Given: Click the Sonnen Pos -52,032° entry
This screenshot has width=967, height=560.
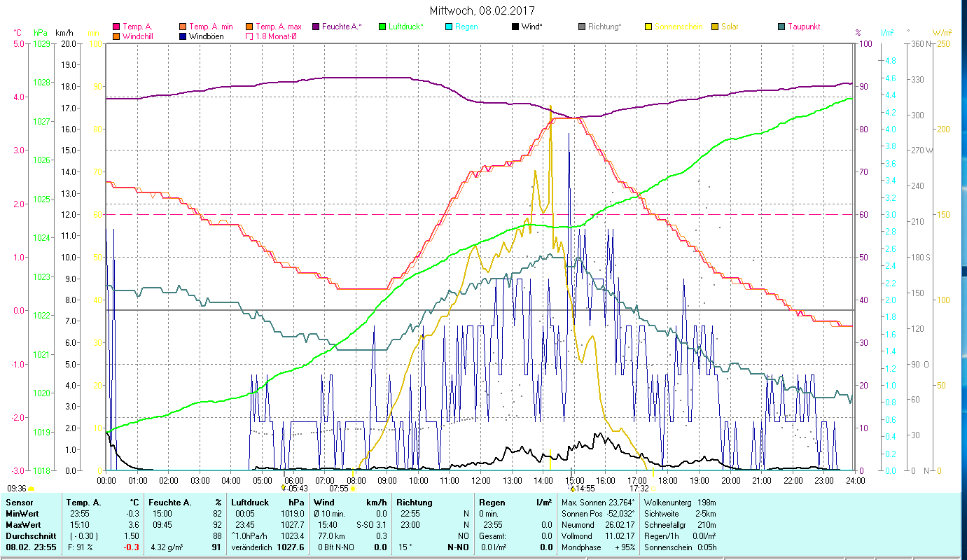Looking at the screenshot, I should 599,514.
